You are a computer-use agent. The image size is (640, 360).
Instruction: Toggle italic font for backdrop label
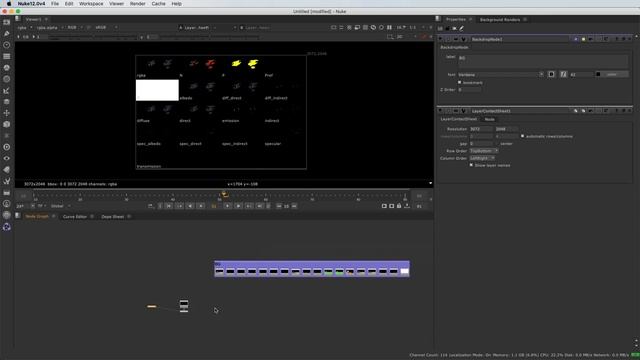click(x=563, y=74)
